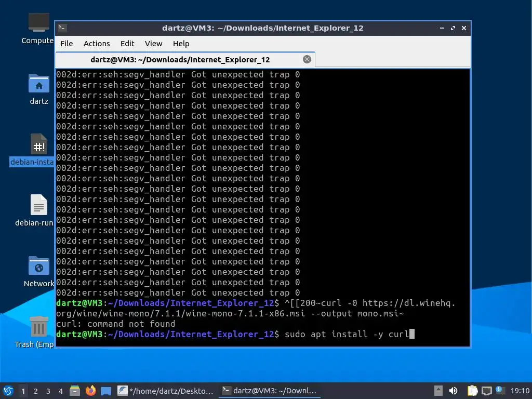This screenshot has width=532, height=399.
Task: Switch to the /home/dartz/Deskto... editor task
Action: click(165, 391)
